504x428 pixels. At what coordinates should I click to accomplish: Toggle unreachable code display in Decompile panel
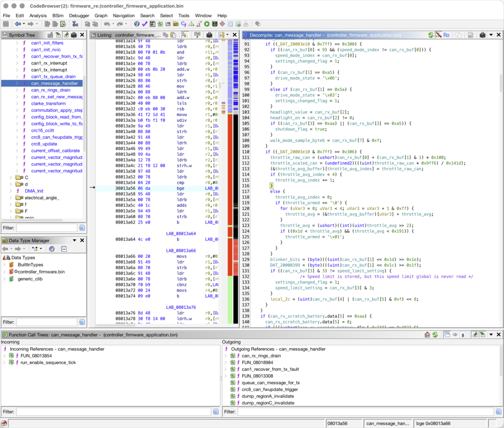point(439,35)
